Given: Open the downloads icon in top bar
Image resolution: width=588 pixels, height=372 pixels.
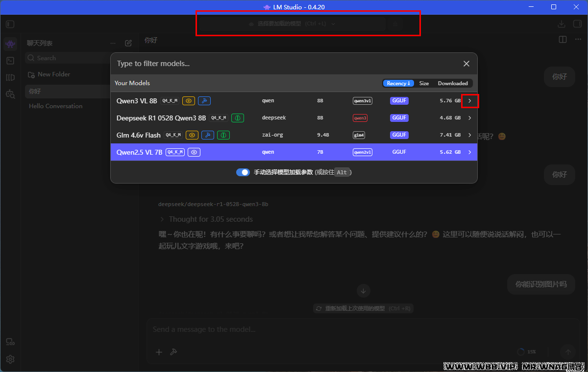Looking at the screenshot, I should pos(562,24).
